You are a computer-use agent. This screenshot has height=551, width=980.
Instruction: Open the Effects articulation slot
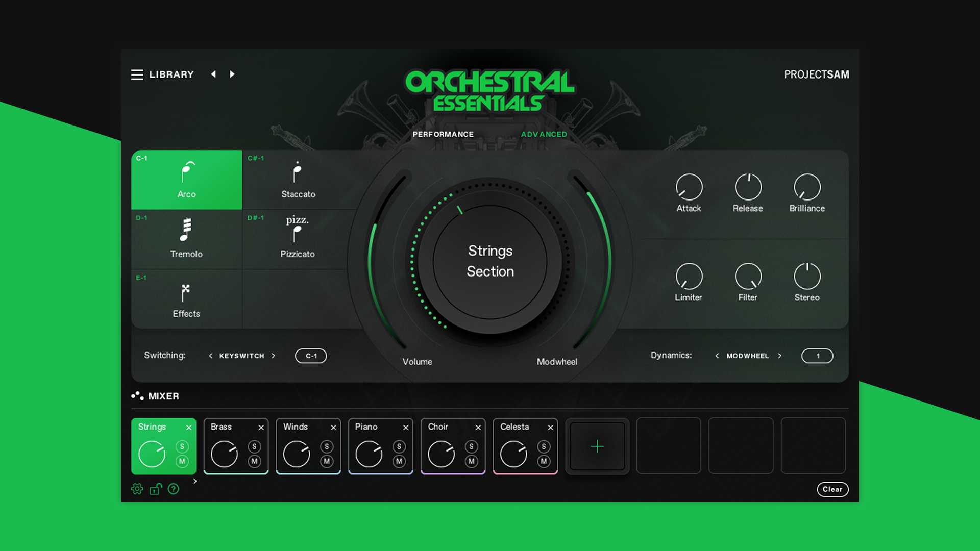pyautogui.click(x=186, y=299)
